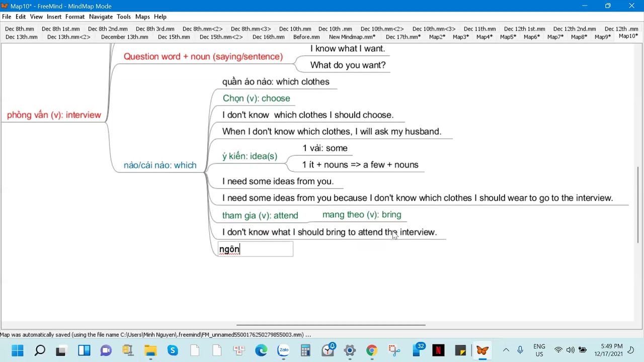
Task: Select the 'Question word + noun' node
Action: tap(203, 56)
